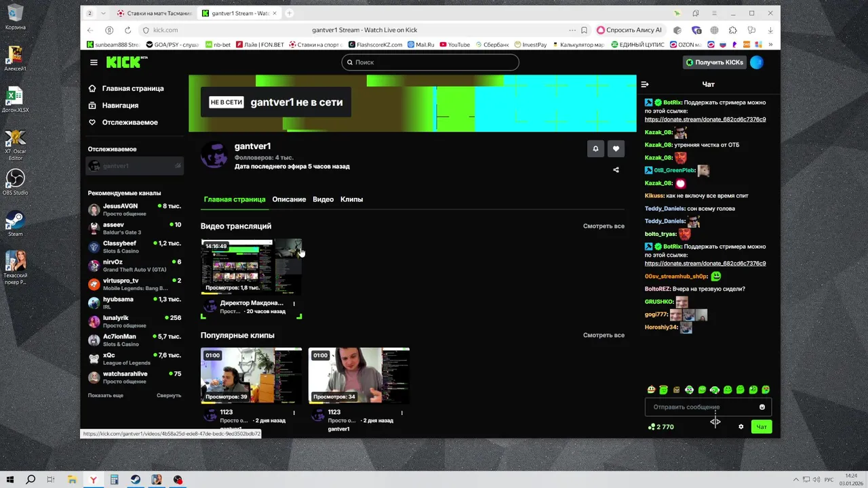Select followed channel gantver1 in sidebar
This screenshot has width=868, height=488.
[x=134, y=166]
